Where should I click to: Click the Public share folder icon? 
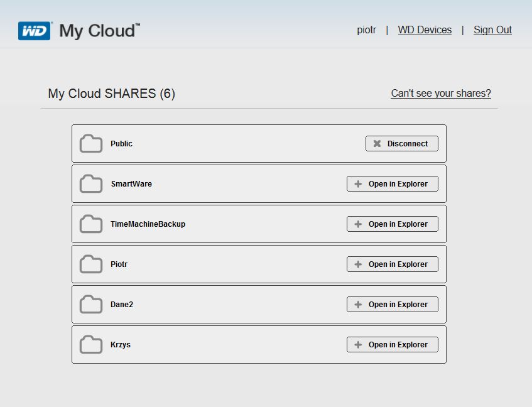(91, 143)
